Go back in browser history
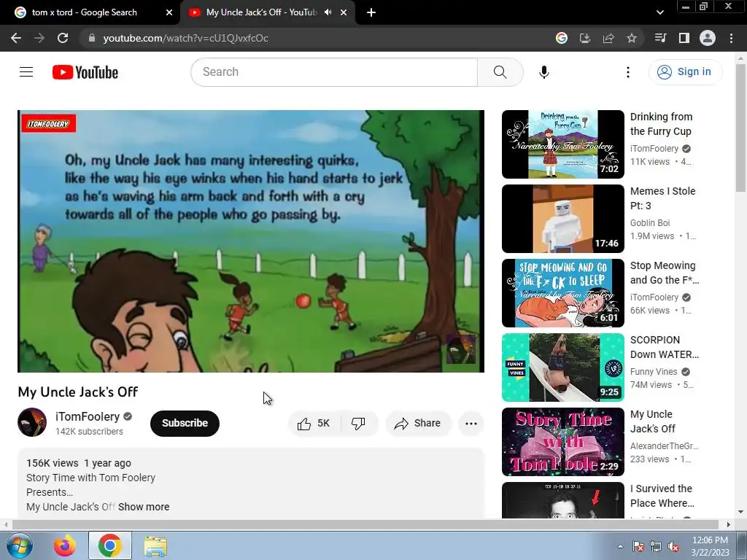The image size is (747, 560). (x=16, y=38)
